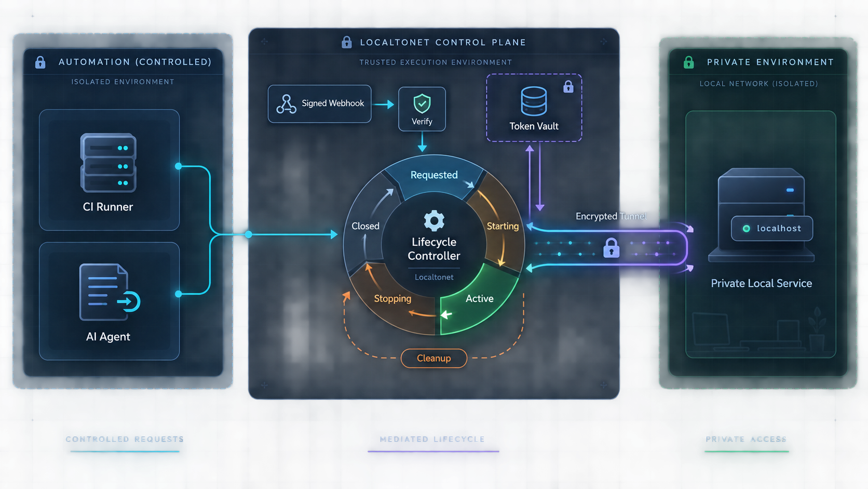The height and width of the screenshot is (489, 868).
Task: Click the Localtonet text under Lifecycle Controller
Action: tap(434, 277)
